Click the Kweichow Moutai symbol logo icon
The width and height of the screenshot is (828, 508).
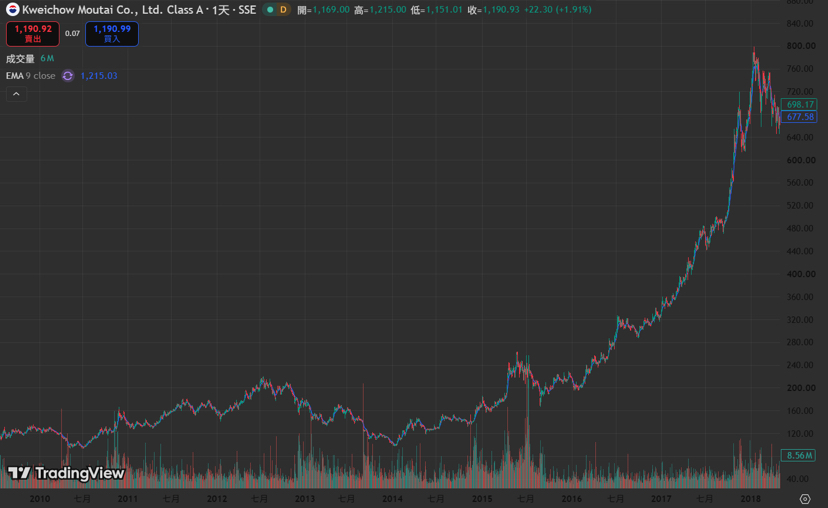tap(12, 10)
